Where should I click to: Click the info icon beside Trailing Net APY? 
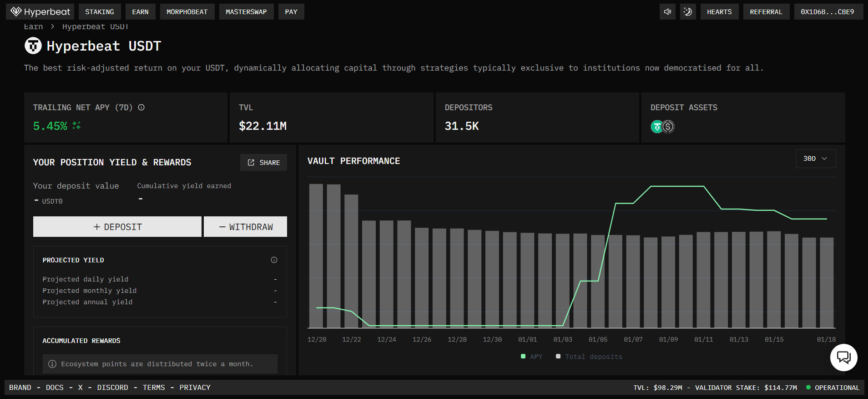tap(141, 107)
